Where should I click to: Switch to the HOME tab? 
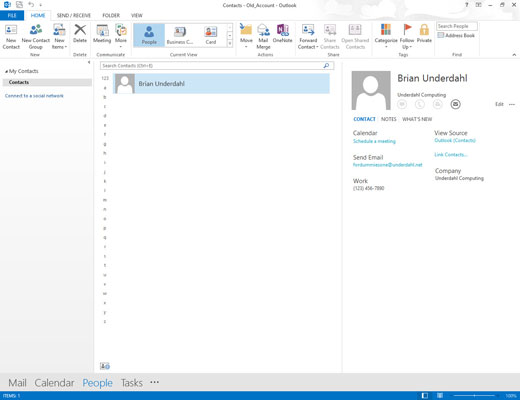[38, 15]
